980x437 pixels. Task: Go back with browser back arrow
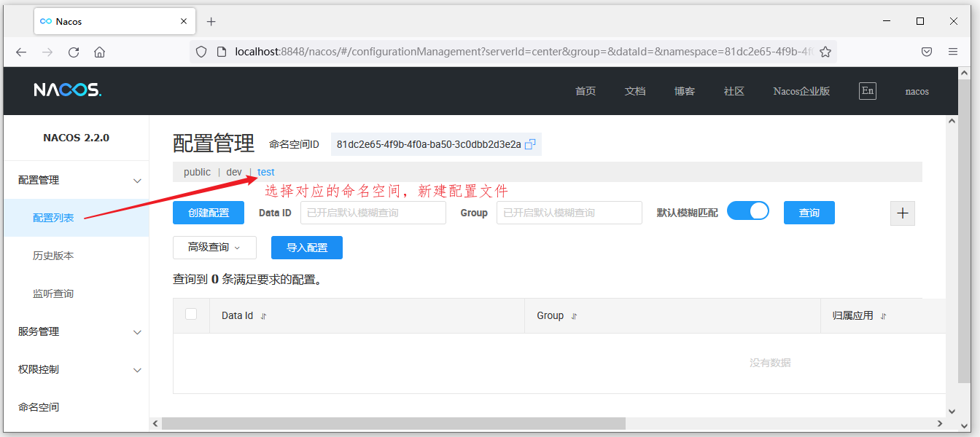pyautogui.click(x=21, y=52)
